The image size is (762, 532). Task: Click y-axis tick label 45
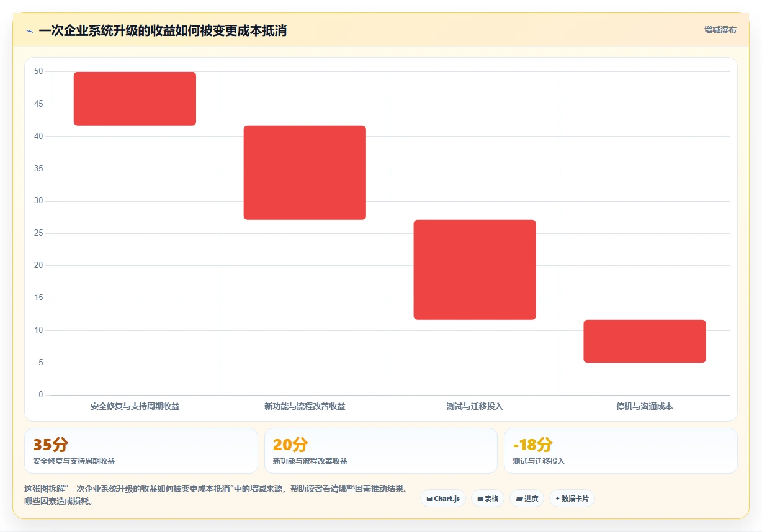coord(38,104)
